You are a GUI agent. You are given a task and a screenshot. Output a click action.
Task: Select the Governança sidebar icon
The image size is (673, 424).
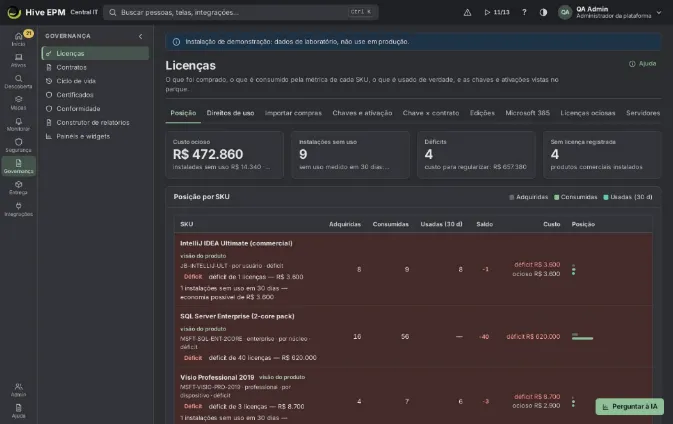[18, 167]
